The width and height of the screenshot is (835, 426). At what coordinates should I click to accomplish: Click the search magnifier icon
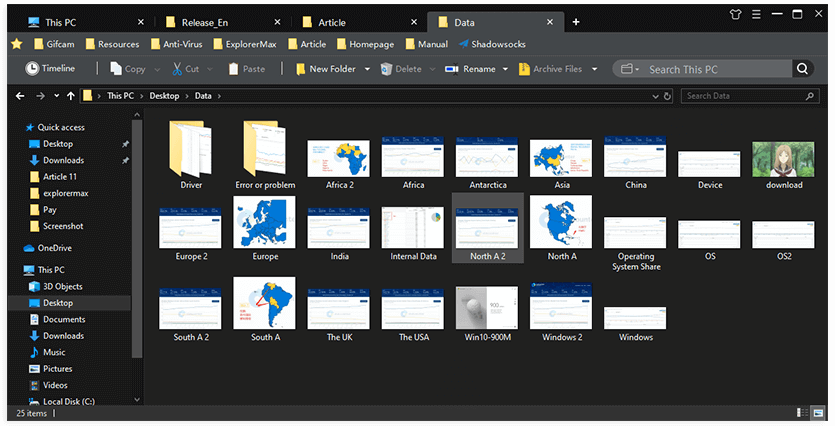(802, 69)
